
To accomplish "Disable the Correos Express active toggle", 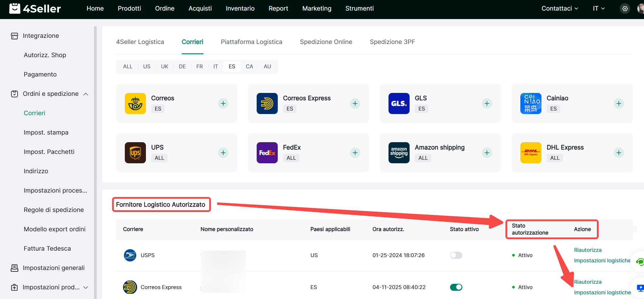I will pyautogui.click(x=456, y=287).
